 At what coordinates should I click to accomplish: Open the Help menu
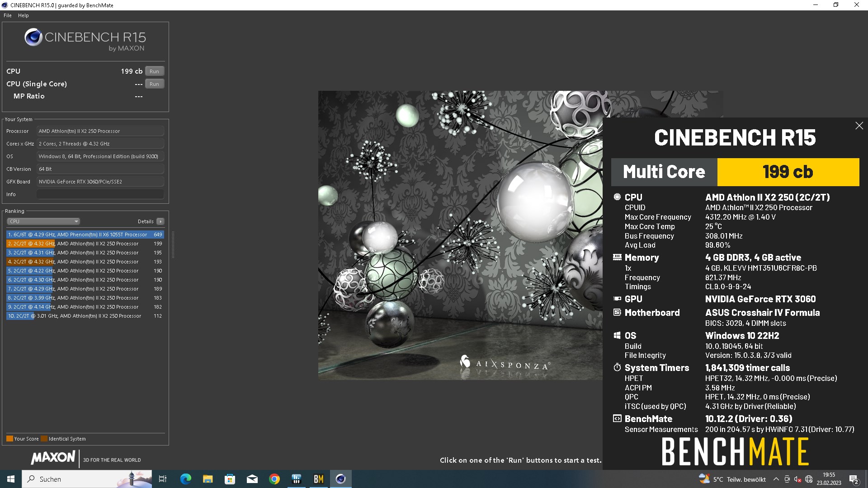[23, 15]
